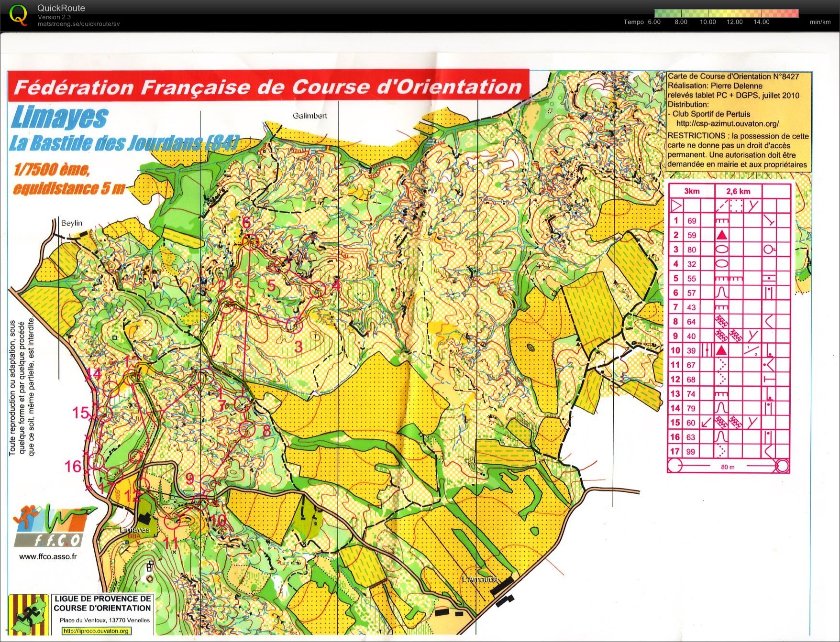Click control number 9 on the map
840x642 pixels.
pos(190,479)
